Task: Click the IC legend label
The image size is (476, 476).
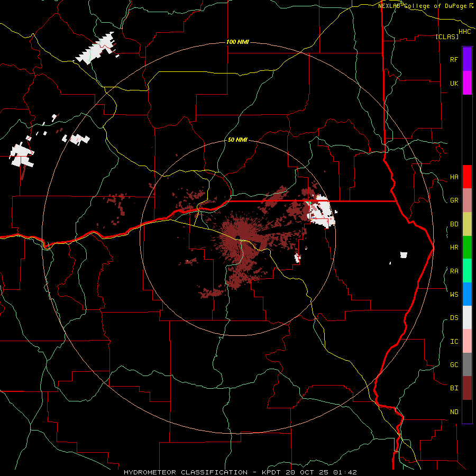Action: coord(454,342)
